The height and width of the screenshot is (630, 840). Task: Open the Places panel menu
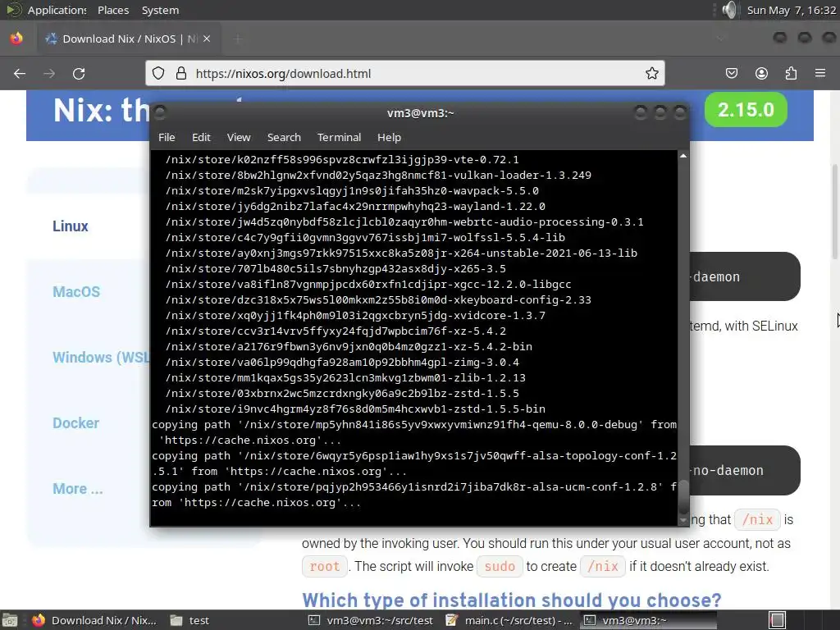[x=113, y=10]
